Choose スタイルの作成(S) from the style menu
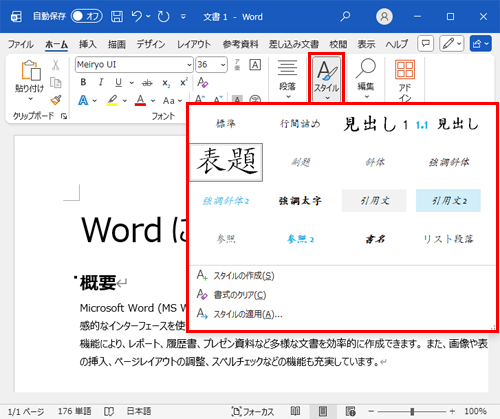The width and height of the screenshot is (500, 419). (x=244, y=276)
